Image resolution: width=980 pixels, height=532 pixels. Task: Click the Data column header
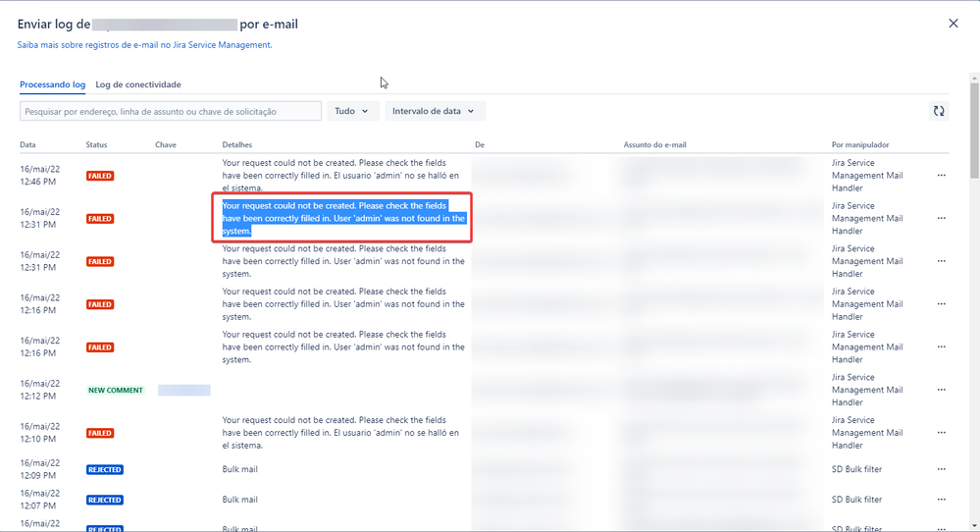coord(27,145)
